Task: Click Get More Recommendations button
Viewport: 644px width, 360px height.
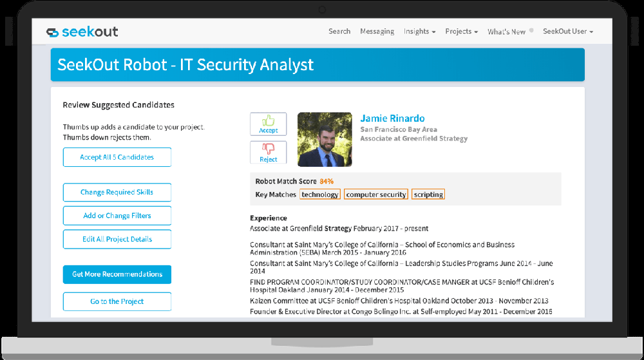Action: [x=117, y=274]
